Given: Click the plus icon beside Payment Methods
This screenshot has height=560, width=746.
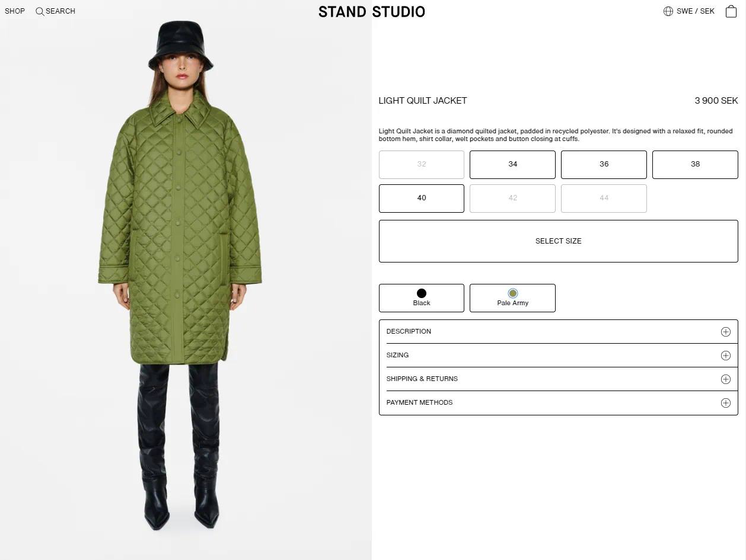Looking at the screenshot, I should (725, 403).
